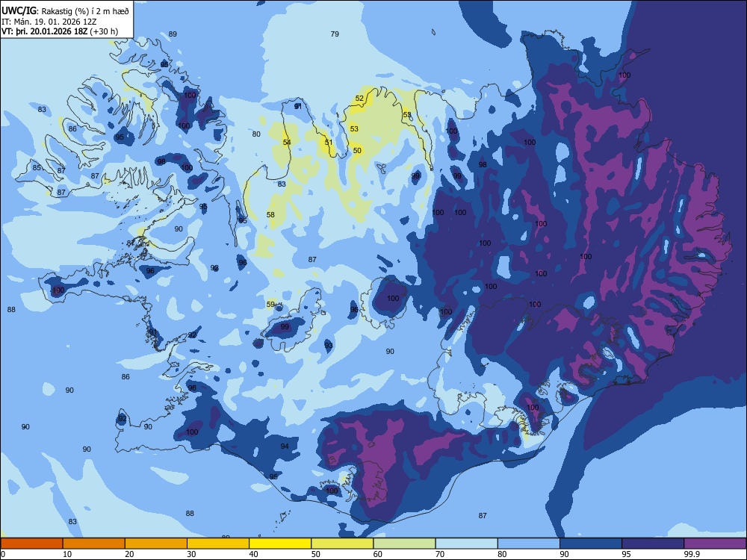Click the legend label '30'
Screen dimensions: 747x560
(191, 554)
